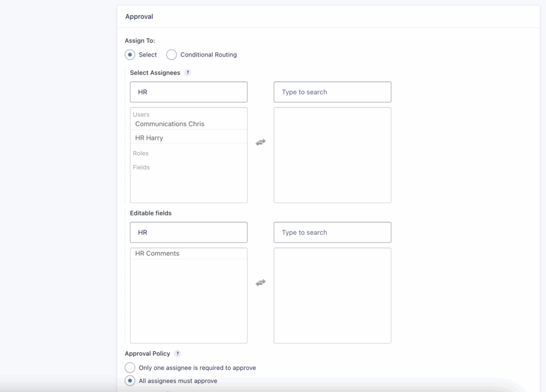Screen dimensions: 546x392
Task: Choose "Only one assignee is required to approve"
Action: coord(130,367)
